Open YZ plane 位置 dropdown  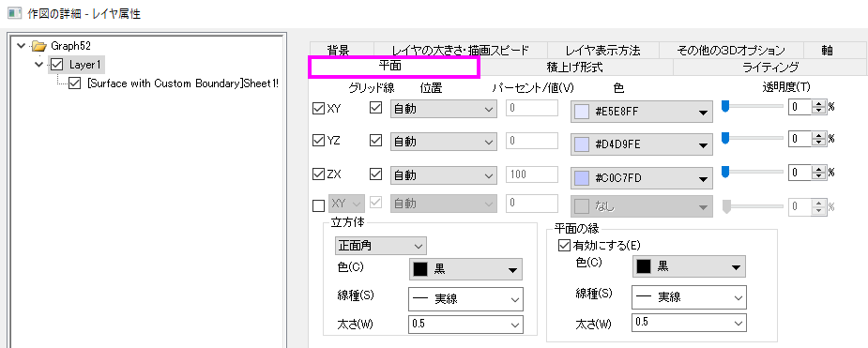444,142
